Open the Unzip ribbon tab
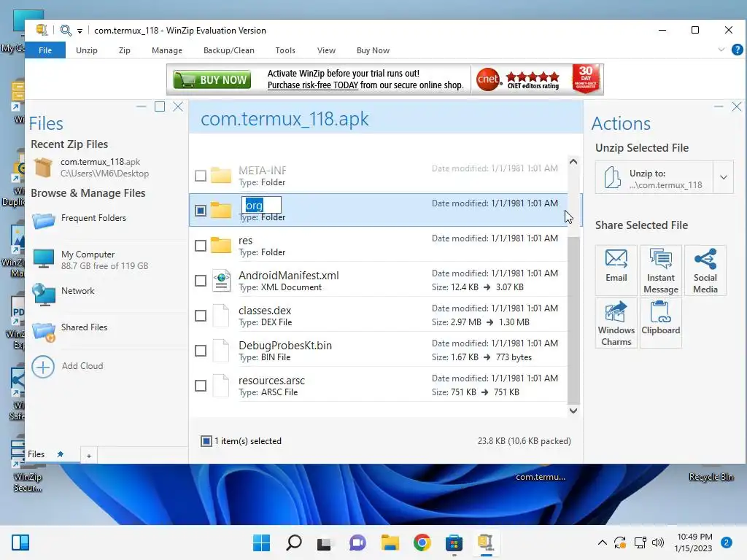Image resolution: width=747 pixels, height=560 pixels. 87,50
